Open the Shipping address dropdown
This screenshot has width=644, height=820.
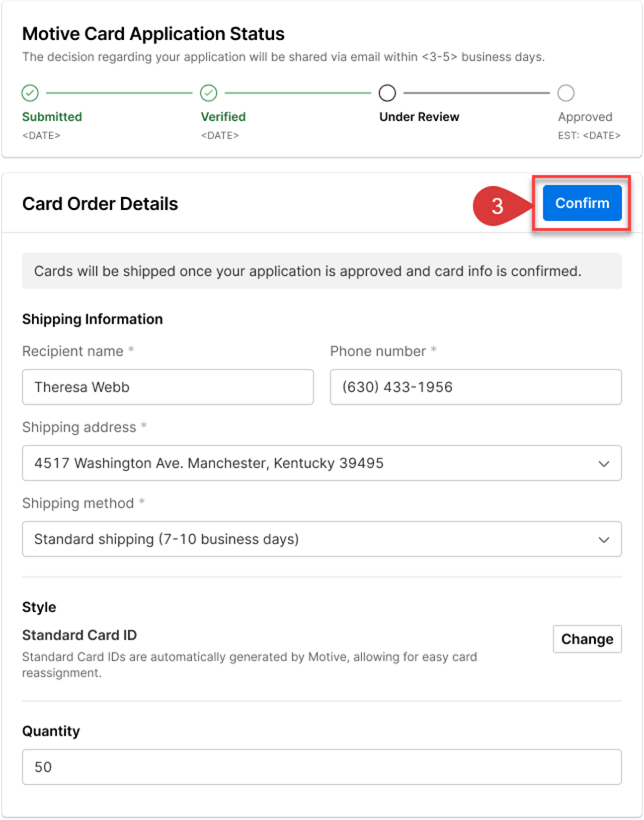[321, 463]
